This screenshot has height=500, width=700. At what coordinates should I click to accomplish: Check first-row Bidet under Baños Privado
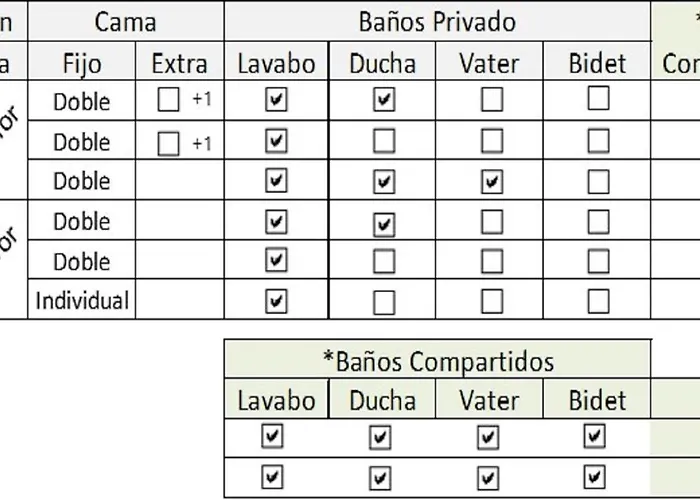pyautogui.click(x=598, y=99)
